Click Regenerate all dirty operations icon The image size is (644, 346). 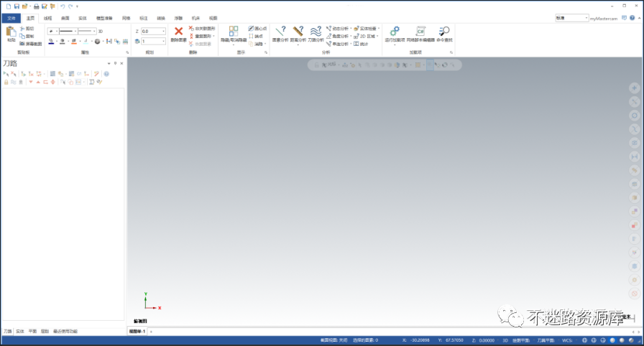(31, 74)
